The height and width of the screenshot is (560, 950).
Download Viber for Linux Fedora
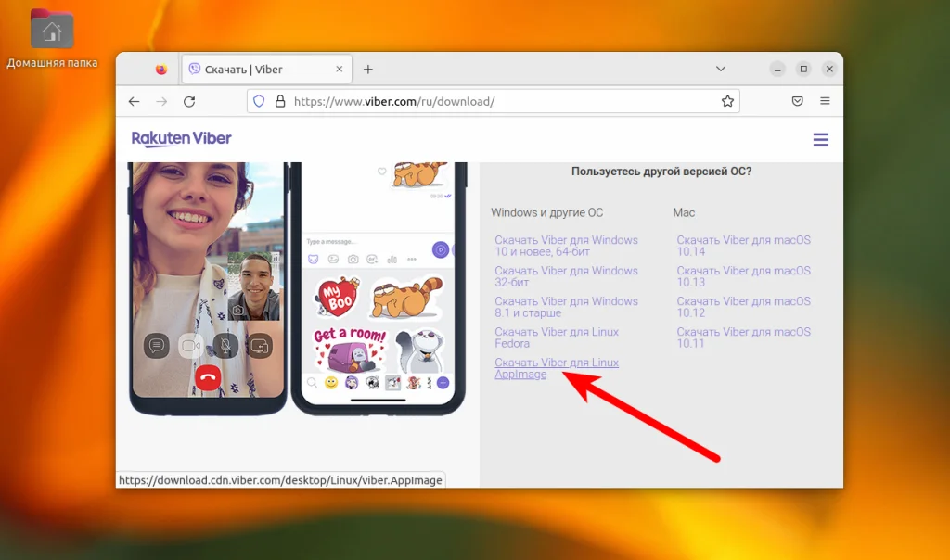pos(557,337)
